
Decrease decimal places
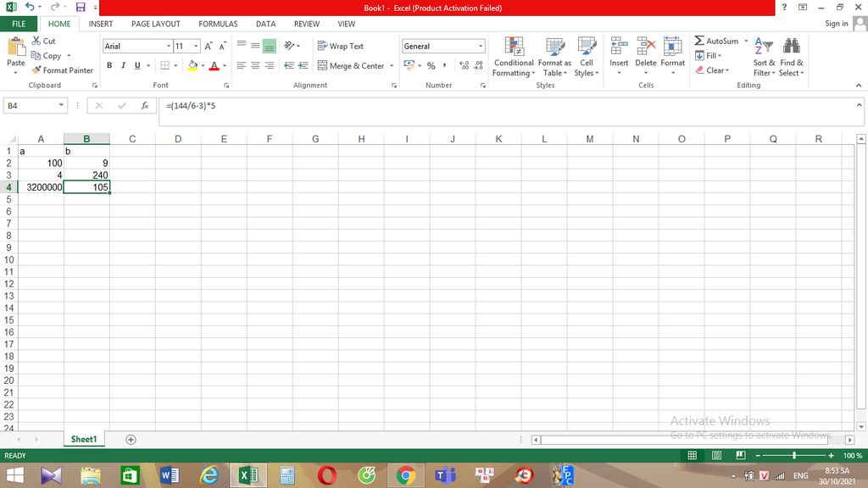[478, 66]
